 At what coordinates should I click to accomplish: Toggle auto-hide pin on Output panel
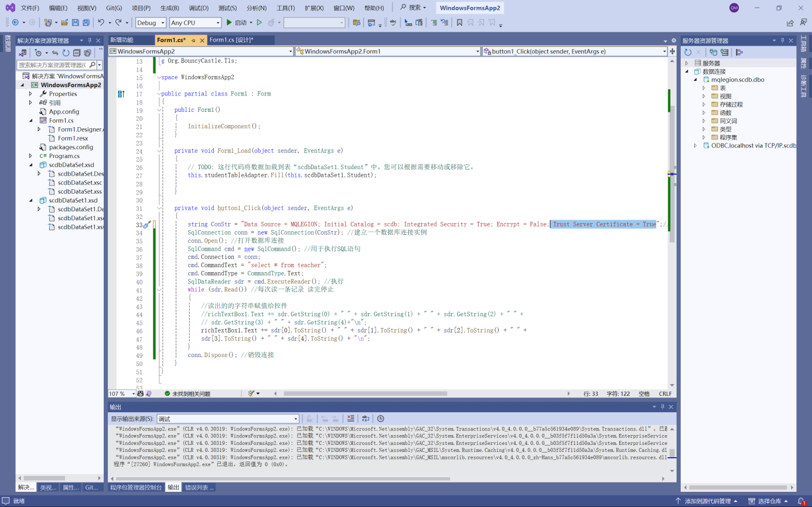pyautogui.click(x=663, y=406)
